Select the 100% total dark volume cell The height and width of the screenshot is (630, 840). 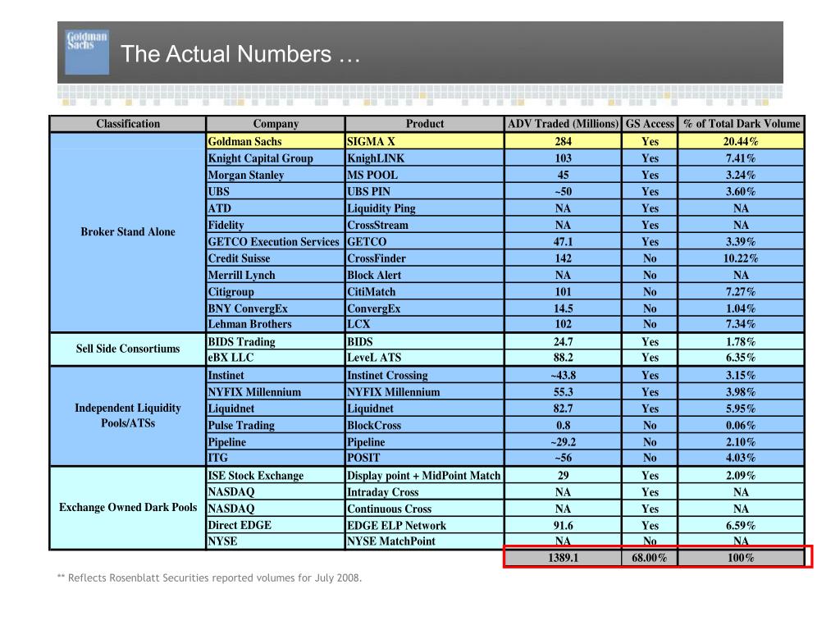point(742,558)
